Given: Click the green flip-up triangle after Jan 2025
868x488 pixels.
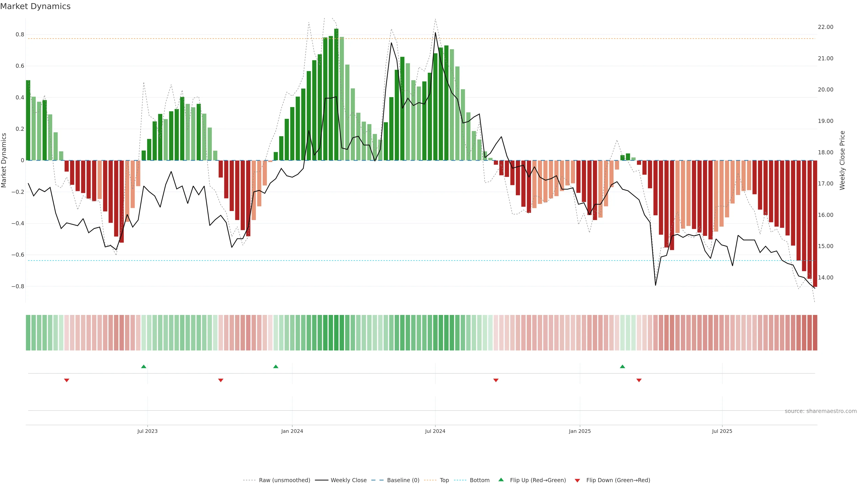Looking at the screenshot, I should click(x=622, y=366).
